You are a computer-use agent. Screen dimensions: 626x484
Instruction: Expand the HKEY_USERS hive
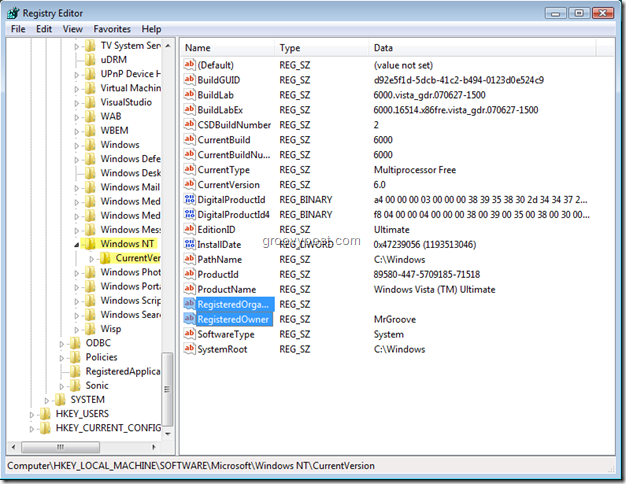(x=32, y=415)
